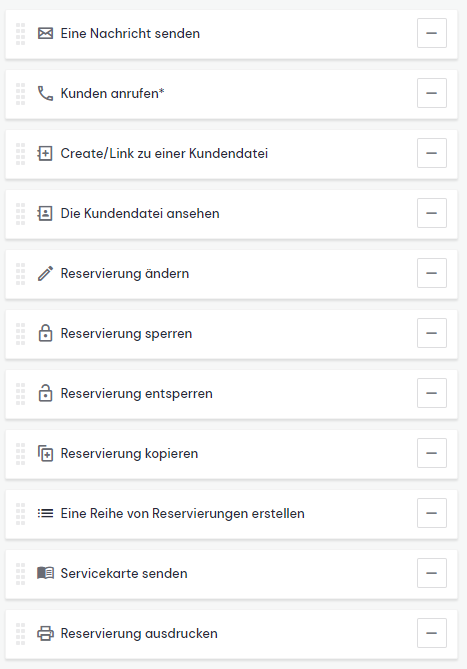Click minus button beside Reservierung ausdrucken
Viewport: 467px width, 669px height.
point(432,633)
